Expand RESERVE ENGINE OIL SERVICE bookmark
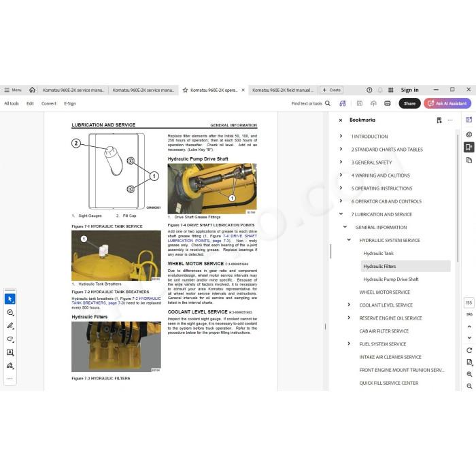The image size is (476, 476). (349, 318)
